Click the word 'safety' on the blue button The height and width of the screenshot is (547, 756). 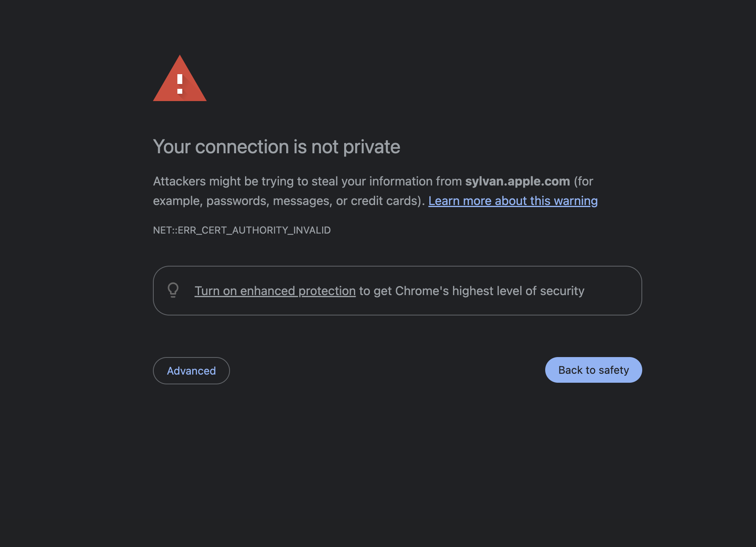click(614, 370)
